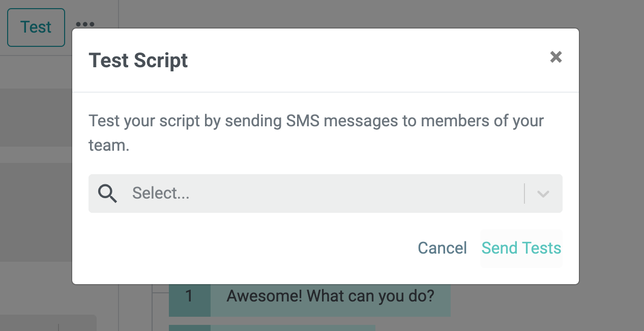The image size is (644, 331).
Task: Click the Send Tests button
Action: pyautogui.click(x=521, y=248)
